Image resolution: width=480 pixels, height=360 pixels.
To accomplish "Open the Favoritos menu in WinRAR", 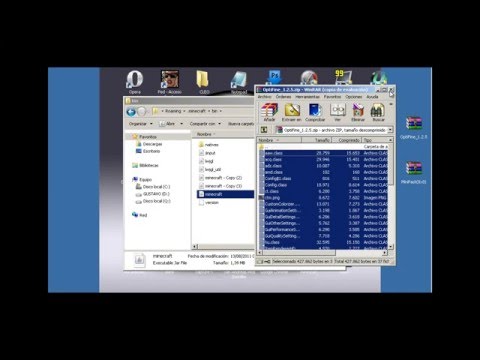I will (332, 97).
